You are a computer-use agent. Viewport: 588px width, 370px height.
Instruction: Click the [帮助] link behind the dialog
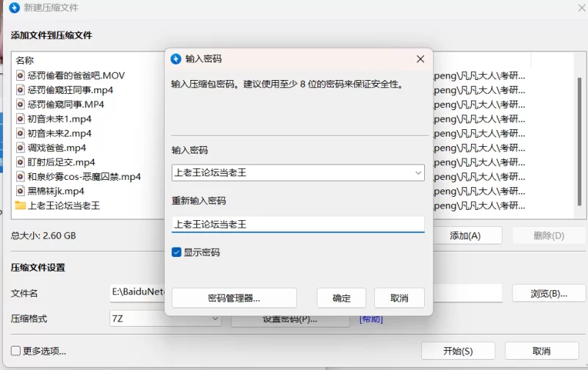click(371, 319)
